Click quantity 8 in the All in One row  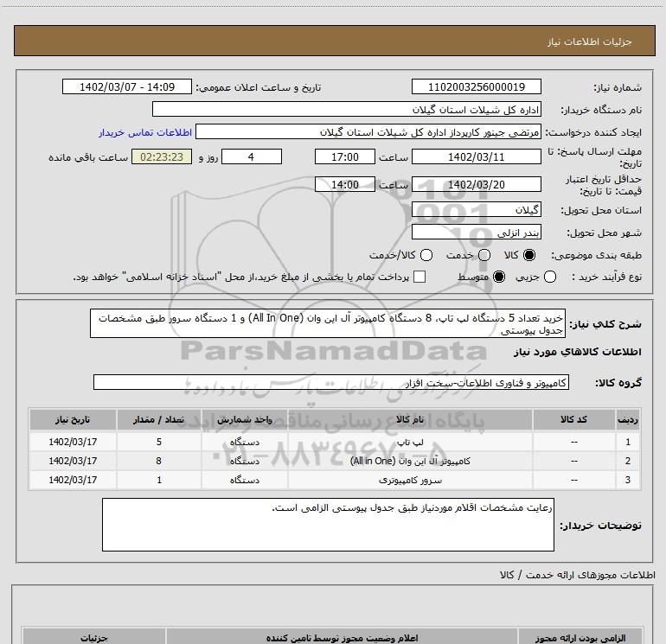tap(158, 461)
